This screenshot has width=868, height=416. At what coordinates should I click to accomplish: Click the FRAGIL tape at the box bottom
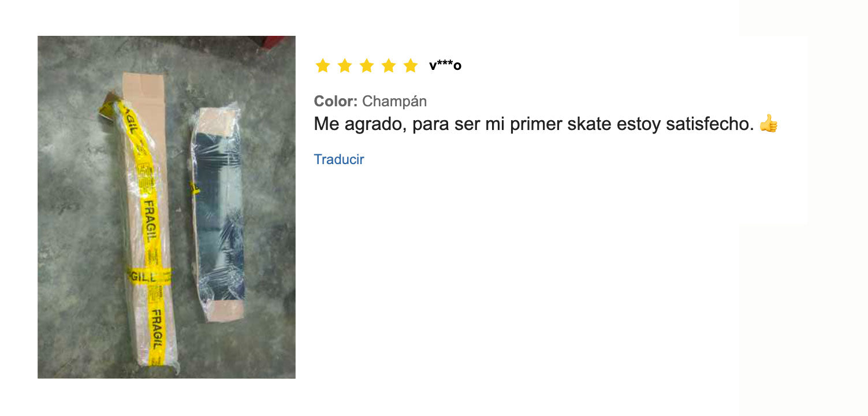157,334
